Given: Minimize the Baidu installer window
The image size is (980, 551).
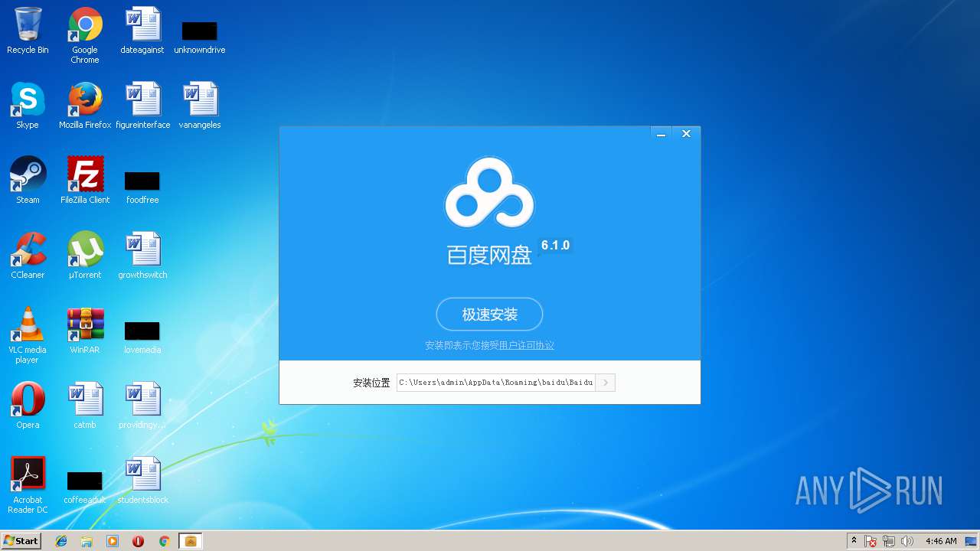Looking at the screenshot, I should 661,134.
